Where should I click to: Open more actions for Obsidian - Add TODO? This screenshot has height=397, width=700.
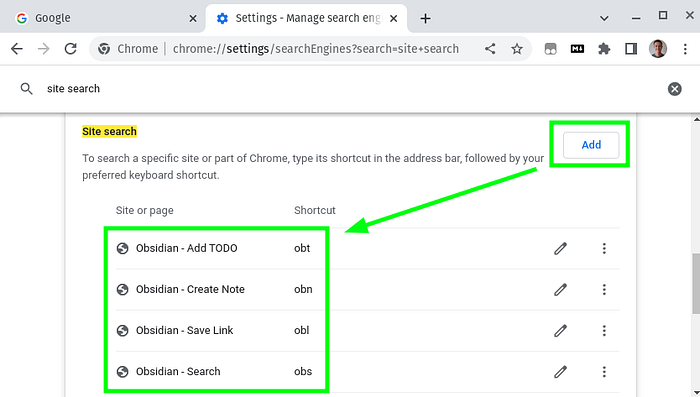[x=604, y=248]
